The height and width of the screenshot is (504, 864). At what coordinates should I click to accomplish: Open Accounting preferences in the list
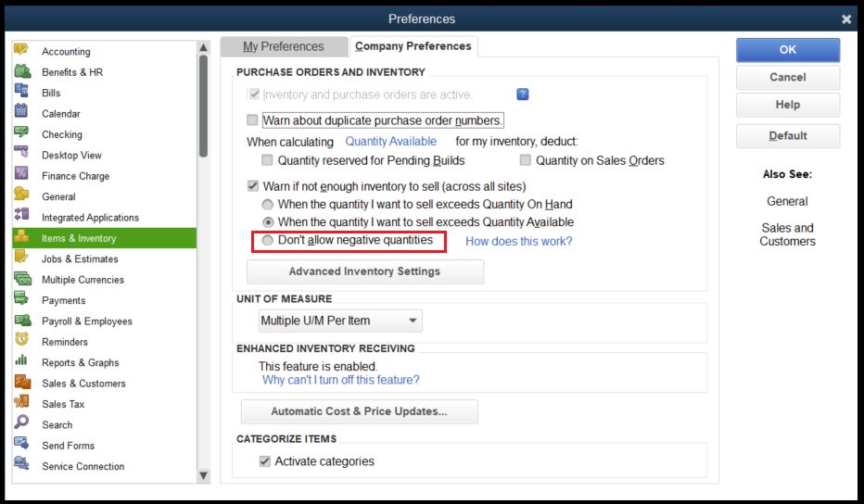(x=104, y=51)
